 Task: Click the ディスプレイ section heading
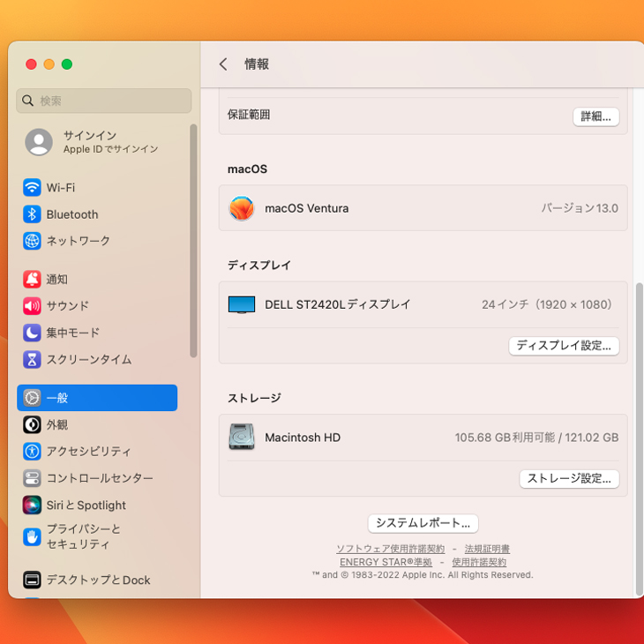click(x=259, y=265)
